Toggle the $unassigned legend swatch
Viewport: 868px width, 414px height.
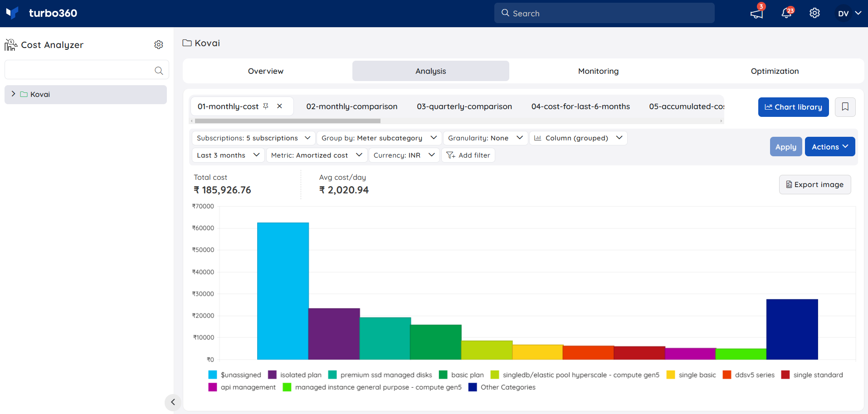(213, 375)
